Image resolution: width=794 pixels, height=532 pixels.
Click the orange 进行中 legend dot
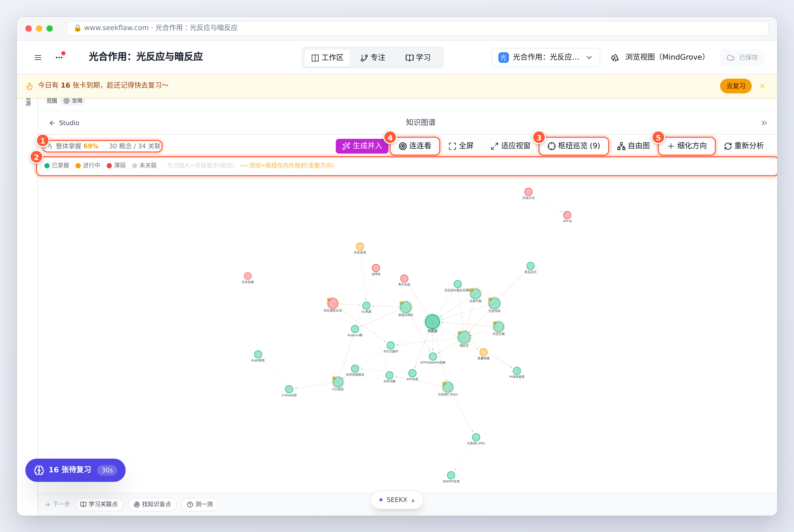[x=78, y=165]
